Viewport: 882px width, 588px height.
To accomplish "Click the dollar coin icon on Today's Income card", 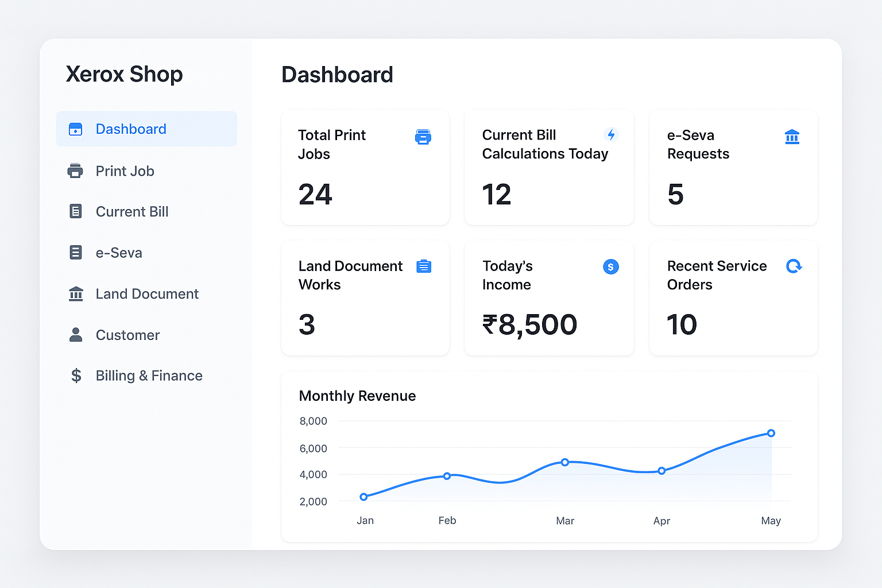I will point(611,267).
